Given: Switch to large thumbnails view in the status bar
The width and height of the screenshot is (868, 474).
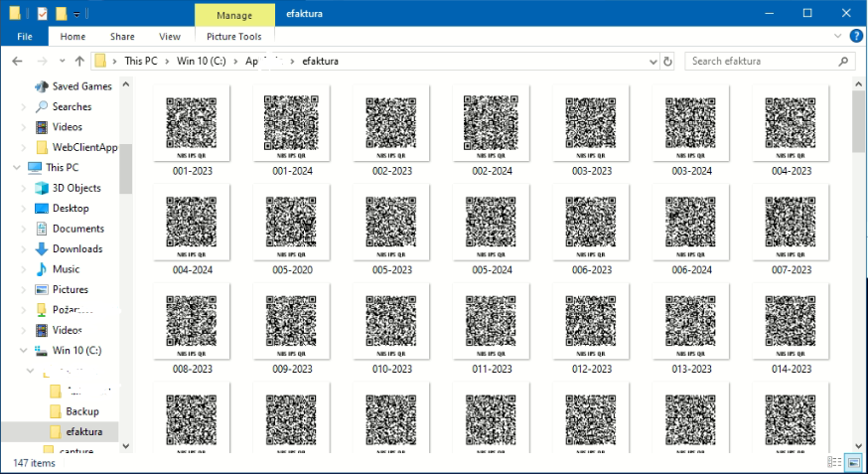Looking at the screenshot, I should click(x=852, y=462).
